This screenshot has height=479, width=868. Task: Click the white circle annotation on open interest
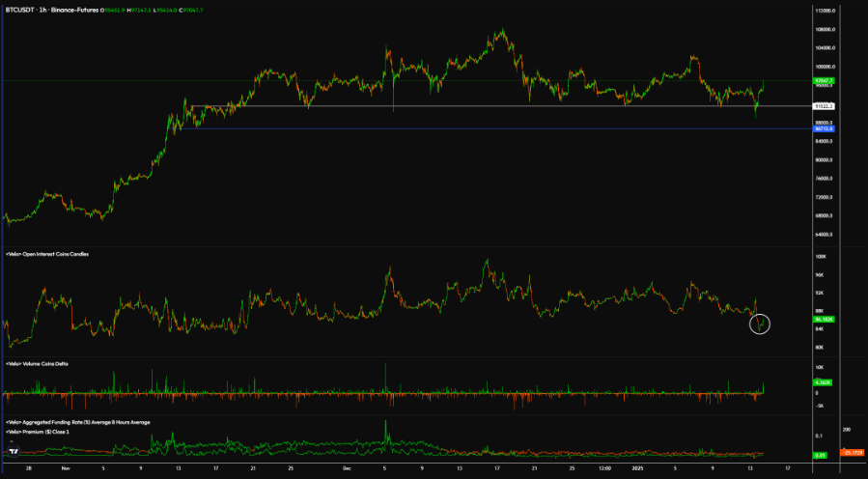point(762,324)
